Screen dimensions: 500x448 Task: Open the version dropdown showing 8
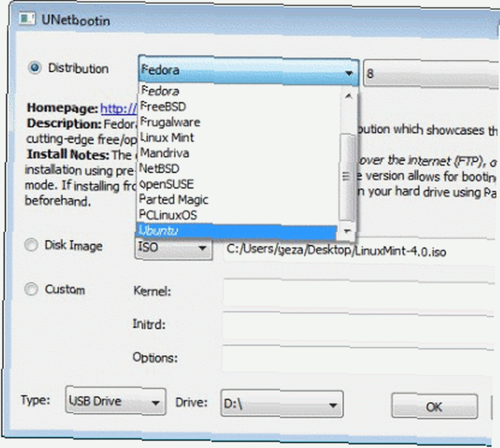[x=431, y=73]
